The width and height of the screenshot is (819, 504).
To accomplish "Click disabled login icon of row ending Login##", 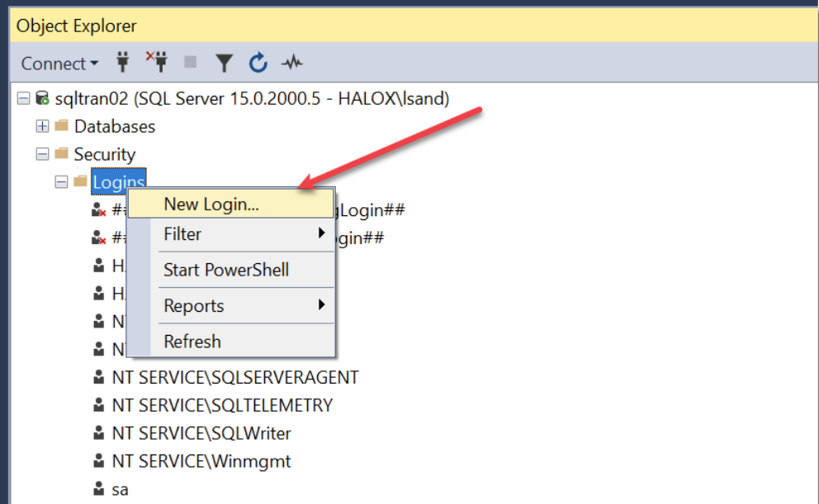I will click(x=99, y=210).
